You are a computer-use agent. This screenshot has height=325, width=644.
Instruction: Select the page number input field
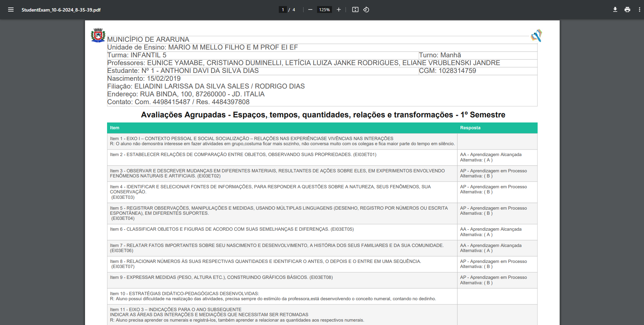point(283,9)
